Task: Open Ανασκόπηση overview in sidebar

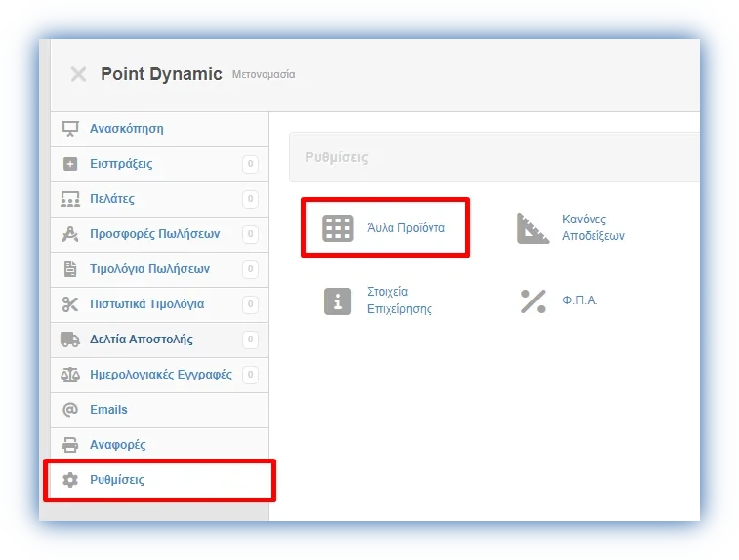Action: tap(126, 129)
